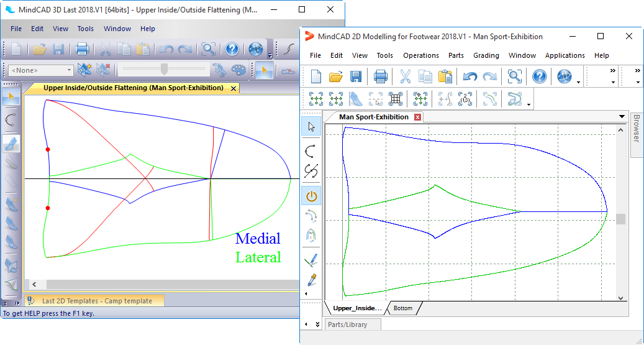Image resolution: width=644 pixels, height=345 pixels.
Task: Globe icon in MindCAD 3D Last toolbar
Action: tap(256, 50)
